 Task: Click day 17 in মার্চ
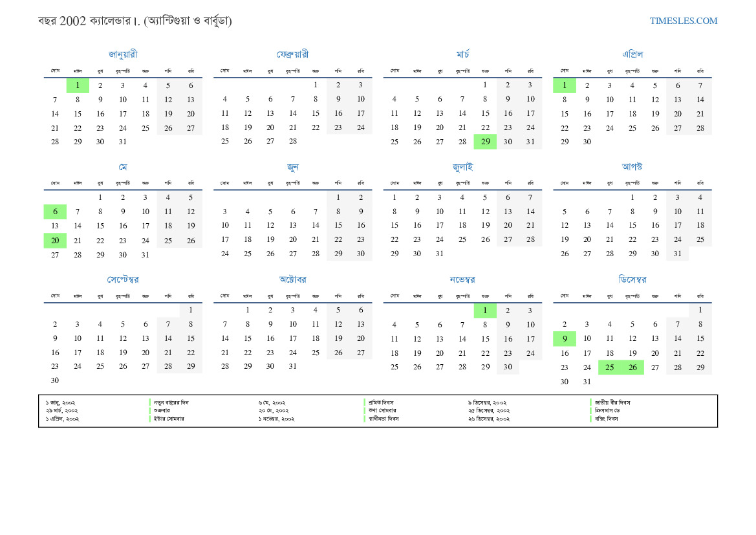coord(530,113)
